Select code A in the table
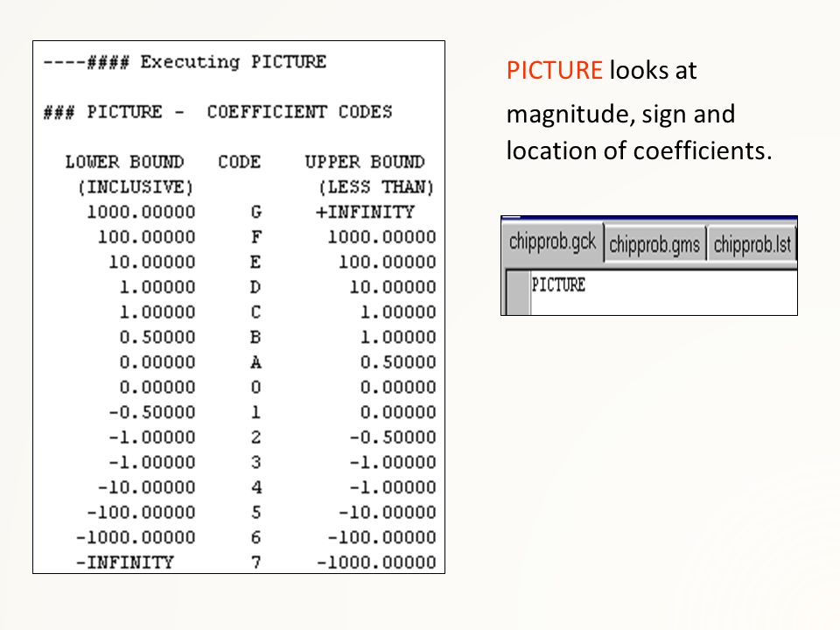Screen dimensions: 840x630 point(256,362)
